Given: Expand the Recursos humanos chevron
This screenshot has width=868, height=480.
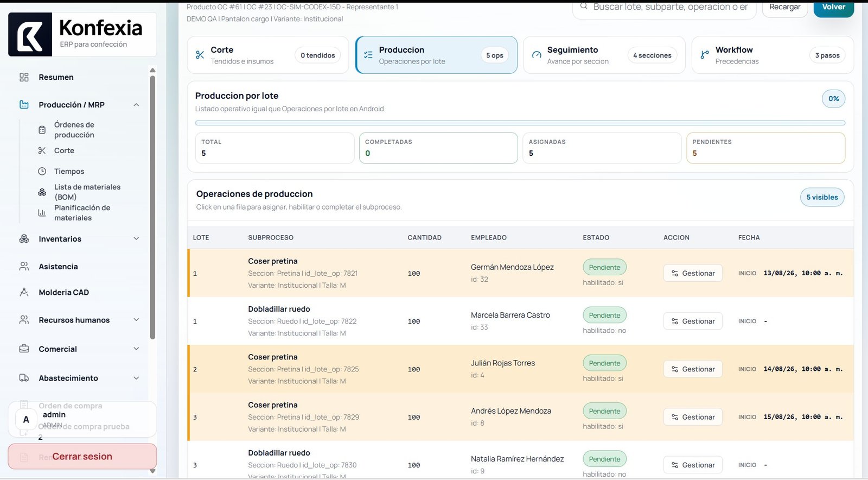Looking at the screenshot, I should point(136,320).
